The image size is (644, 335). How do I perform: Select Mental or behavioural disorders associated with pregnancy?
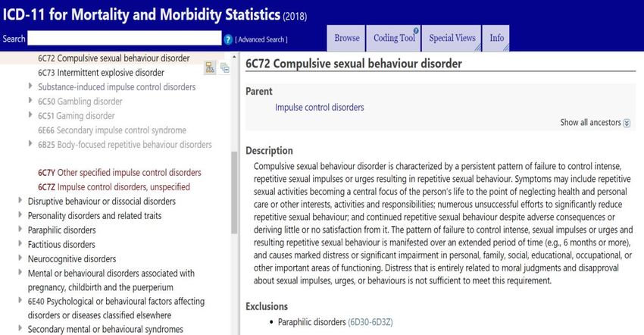coord(111,280)
